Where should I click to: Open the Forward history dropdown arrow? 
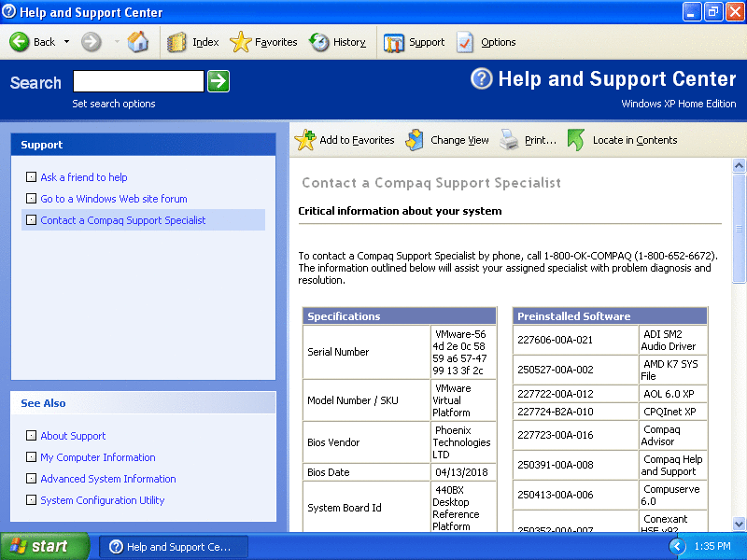point(117,42)
